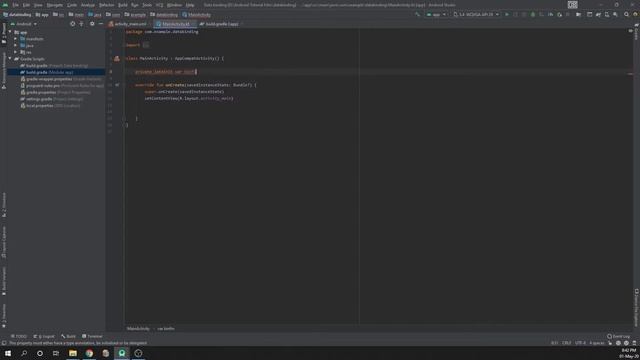This screenshot has width=640, height=360.
Task: Open the Terminal tool window
Action: [x=92, y=336]
